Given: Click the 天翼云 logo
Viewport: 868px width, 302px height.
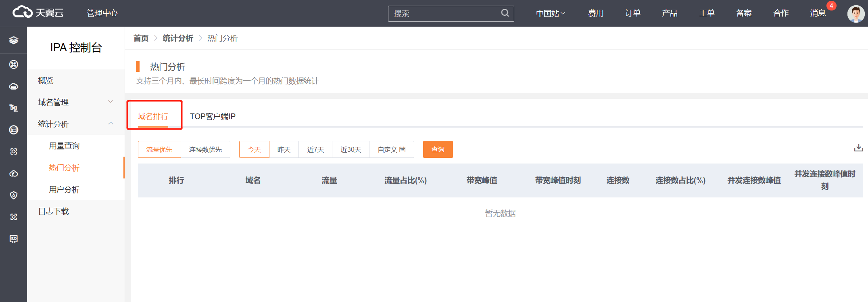Looking at the screenshot, I should [x=38, y=13].
